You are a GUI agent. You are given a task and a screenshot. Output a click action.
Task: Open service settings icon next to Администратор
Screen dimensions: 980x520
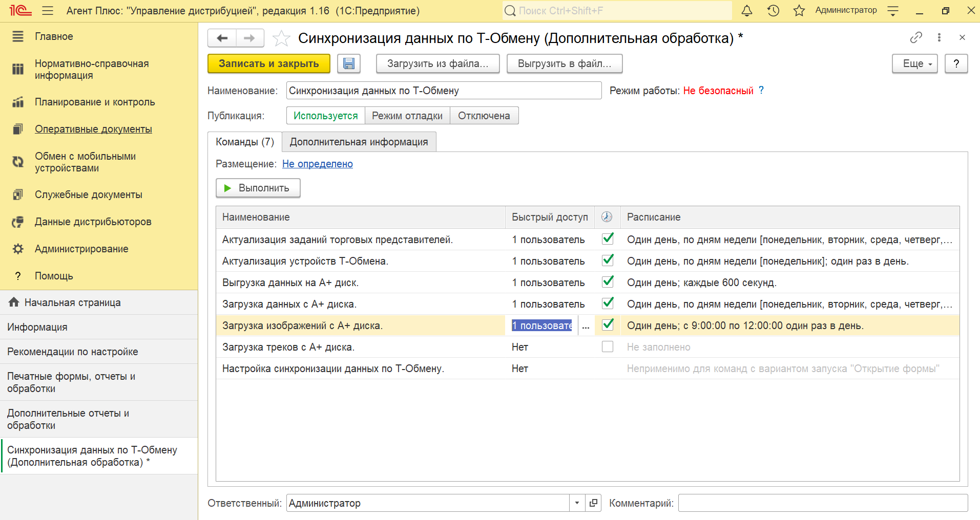(x=893, y=10)
